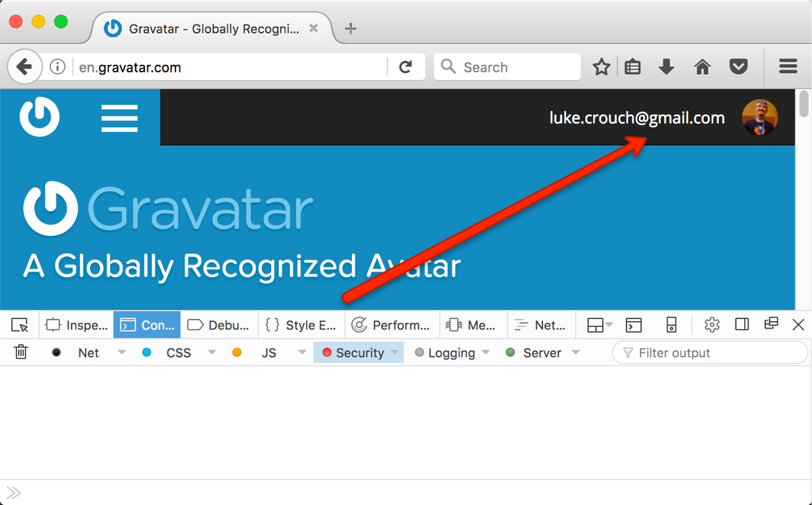Select the element picker tool in DevTools
The image size is (812, 505).
pyautogui.click(x=20, y=325)
